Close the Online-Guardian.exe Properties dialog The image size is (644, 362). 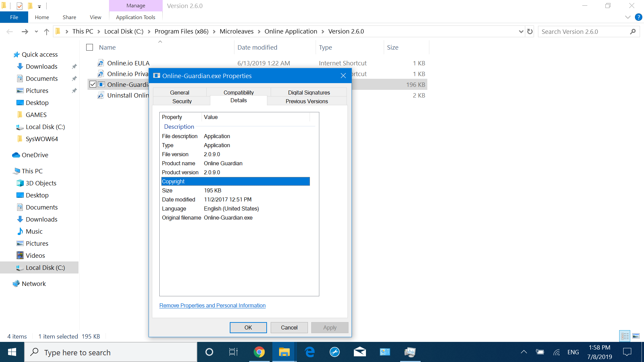tap(343, 76)
